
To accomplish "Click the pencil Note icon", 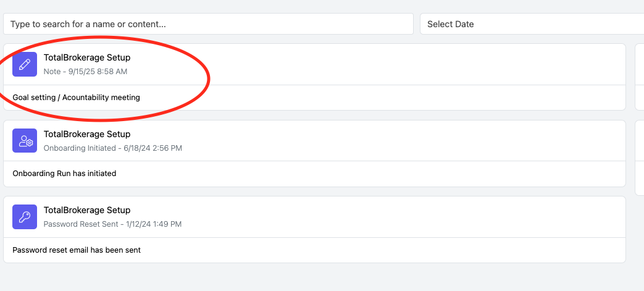I will (25, 64).
